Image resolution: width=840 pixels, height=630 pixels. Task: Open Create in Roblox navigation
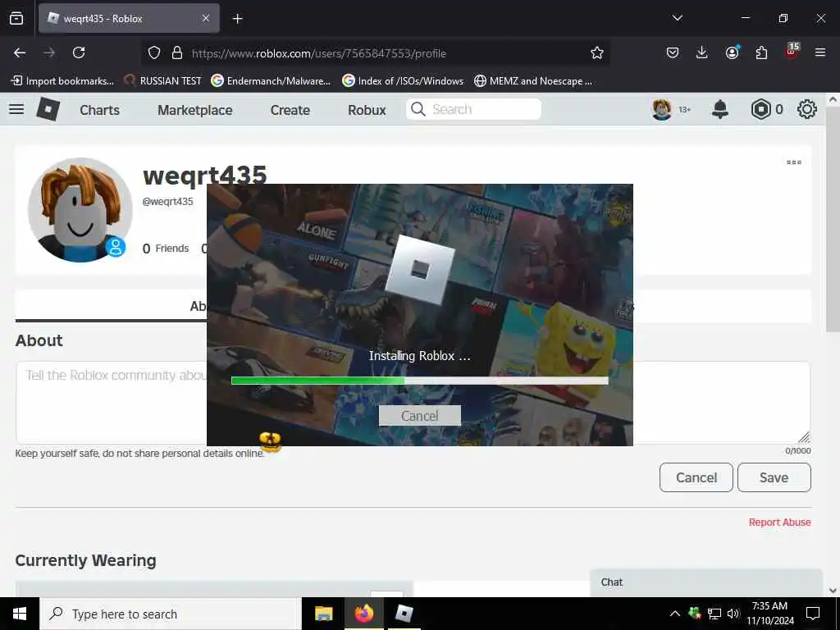[x=290, y=110]
